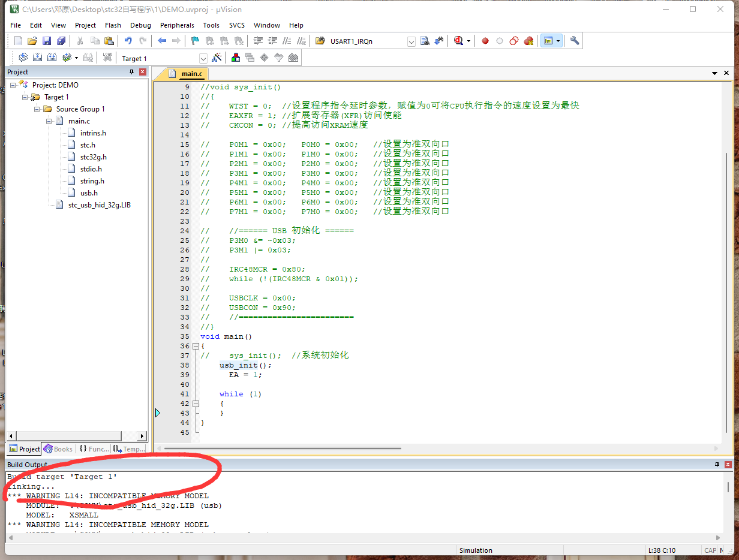Open the Flash menu
This screenshot has height=560, width=739.
coord(113,25)
